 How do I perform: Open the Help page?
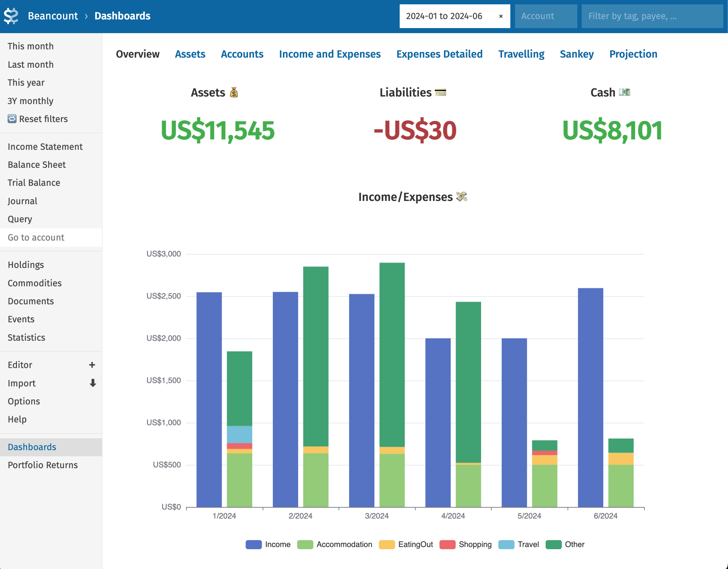click(x=51, y=419)
